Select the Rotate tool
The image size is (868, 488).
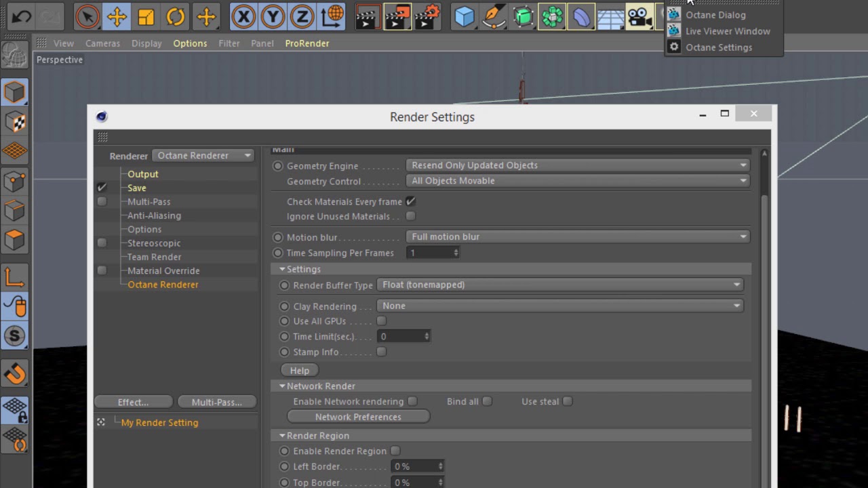pyautogui.click(x=176, y=16)
